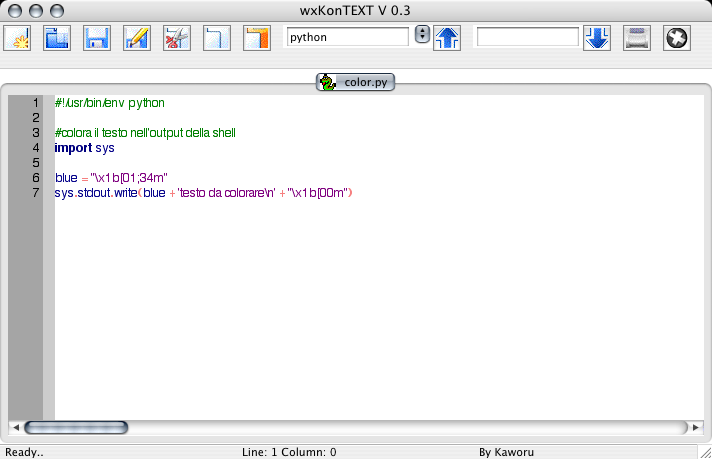
Task: Click the New file icon in toolbar
Action: (x=18, y=39)
